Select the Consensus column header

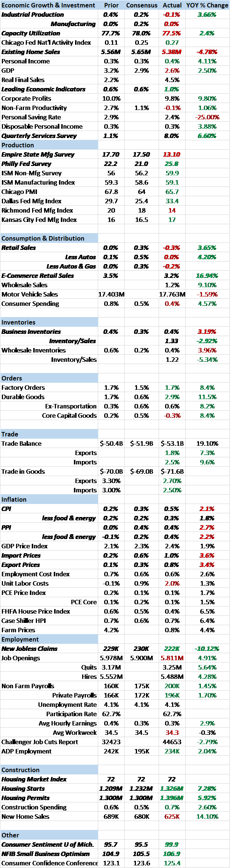point(142,5)
